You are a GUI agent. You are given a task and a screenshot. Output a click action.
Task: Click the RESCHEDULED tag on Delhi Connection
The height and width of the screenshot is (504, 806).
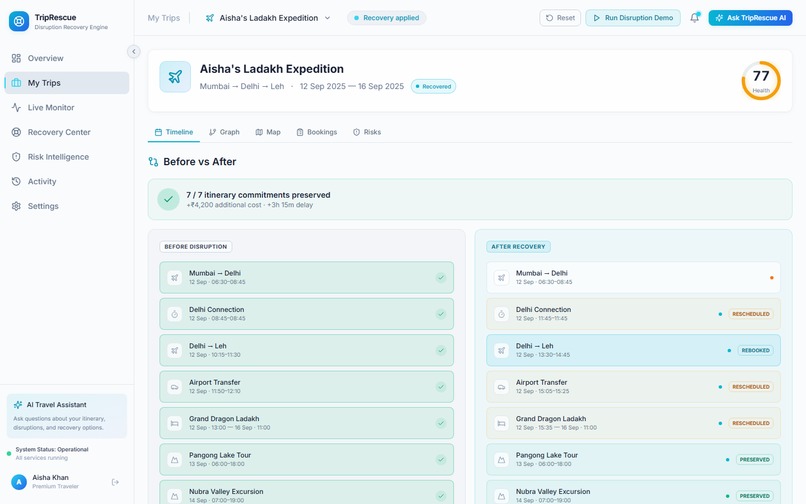[x=750, y=314]
